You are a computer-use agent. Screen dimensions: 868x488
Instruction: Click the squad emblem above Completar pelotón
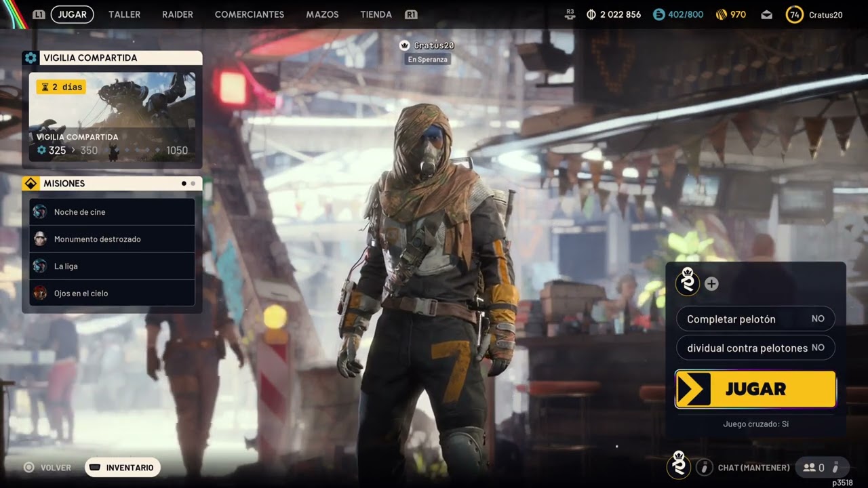click(x=688, y=282)
